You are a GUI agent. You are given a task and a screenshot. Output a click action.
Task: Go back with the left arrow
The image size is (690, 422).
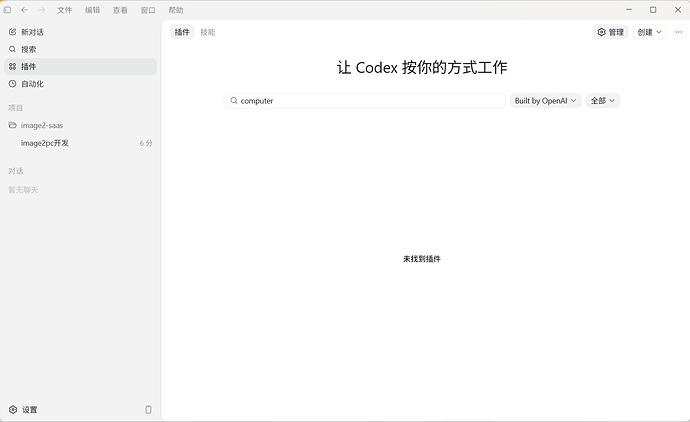coord(25,10)
